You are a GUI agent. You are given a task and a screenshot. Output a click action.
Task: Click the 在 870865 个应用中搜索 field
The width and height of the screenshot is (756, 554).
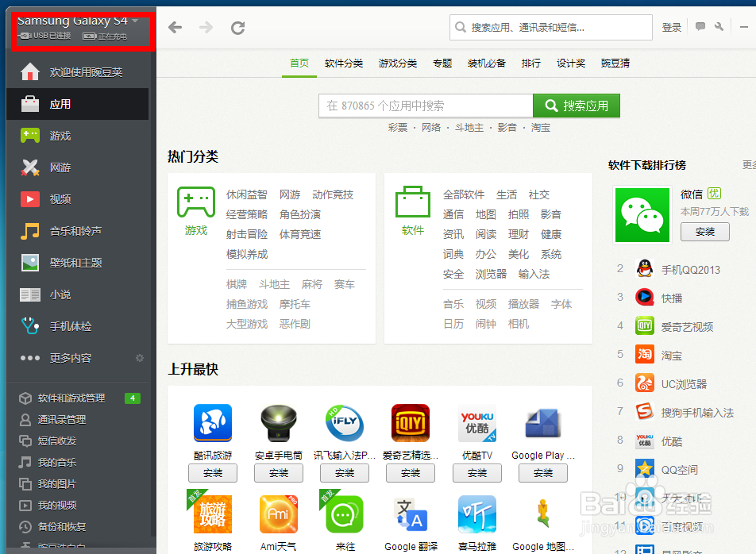pos(426,106)
